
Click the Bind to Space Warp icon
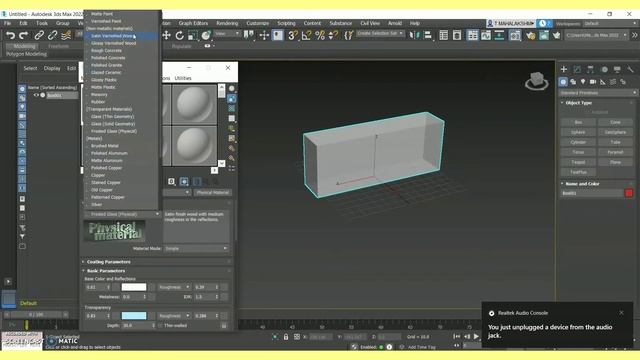(x=66, y=36)
